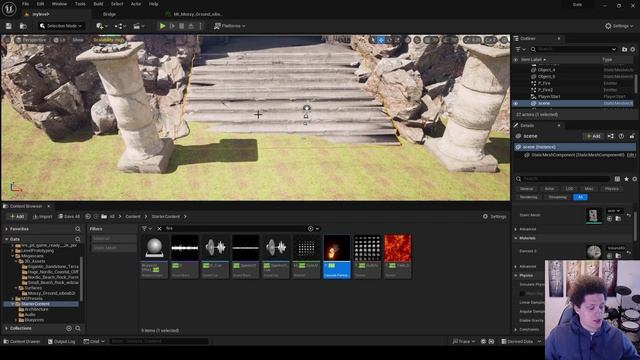Open the play options three-dot menu
640x360 pixels.
(x=200, y=26)
